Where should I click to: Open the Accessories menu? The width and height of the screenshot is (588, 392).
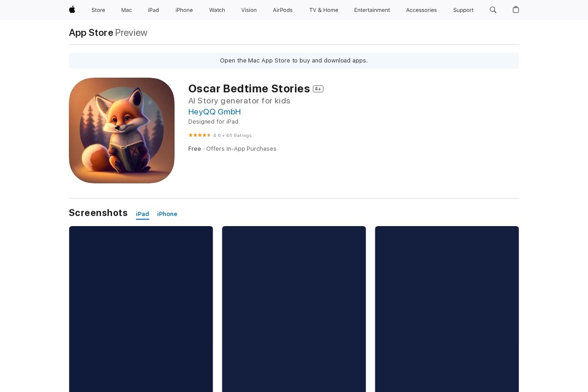(421, 10)
